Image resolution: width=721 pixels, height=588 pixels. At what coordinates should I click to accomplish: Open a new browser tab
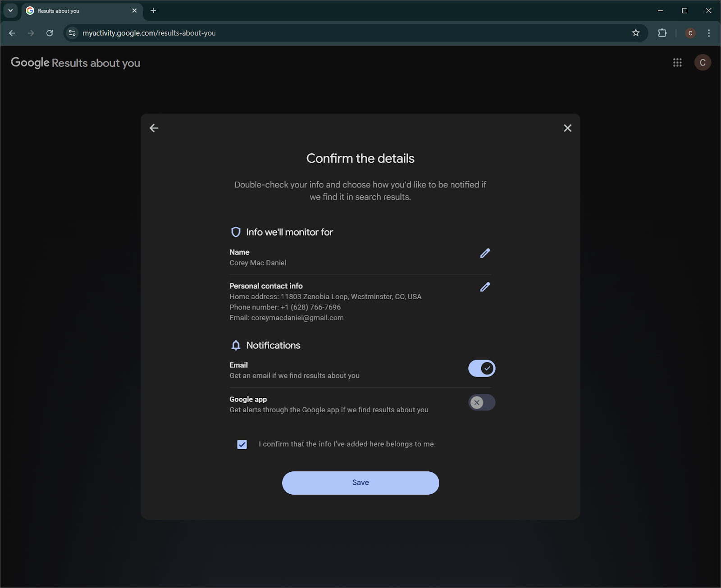pos(153,10)
